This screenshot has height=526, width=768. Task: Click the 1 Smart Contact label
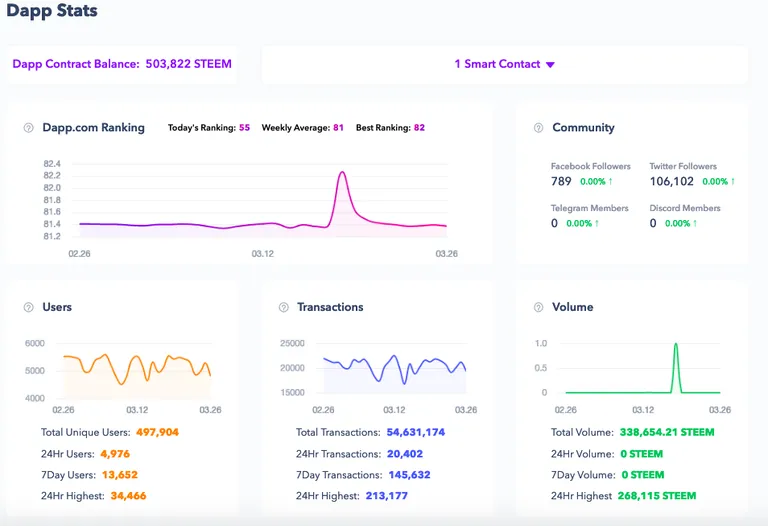tap(497, 64)
